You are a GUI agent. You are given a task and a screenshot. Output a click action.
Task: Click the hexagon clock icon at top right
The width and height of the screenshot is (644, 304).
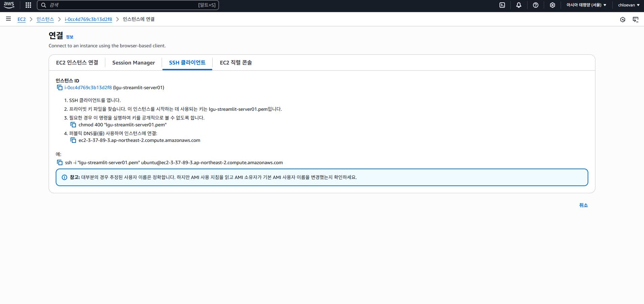[x=623, y=20]
